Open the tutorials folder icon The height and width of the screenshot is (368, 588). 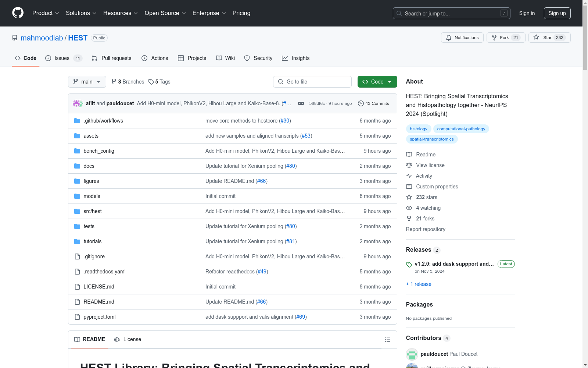coord(77,241)
